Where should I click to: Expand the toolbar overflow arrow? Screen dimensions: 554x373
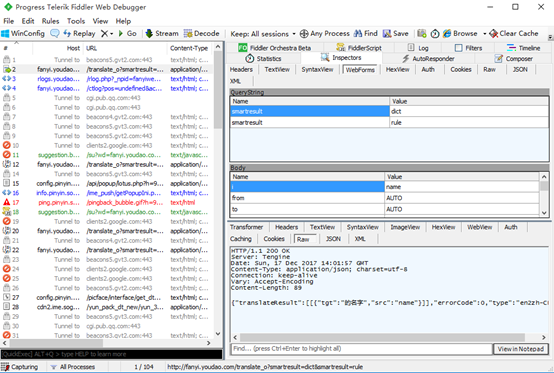point(550,37)
